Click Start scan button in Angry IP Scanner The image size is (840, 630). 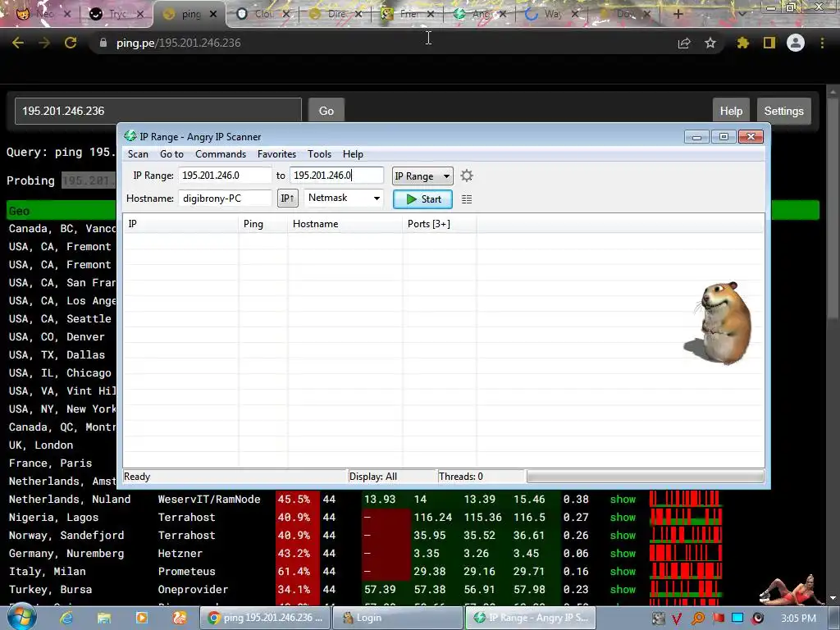tap(422, 199)
